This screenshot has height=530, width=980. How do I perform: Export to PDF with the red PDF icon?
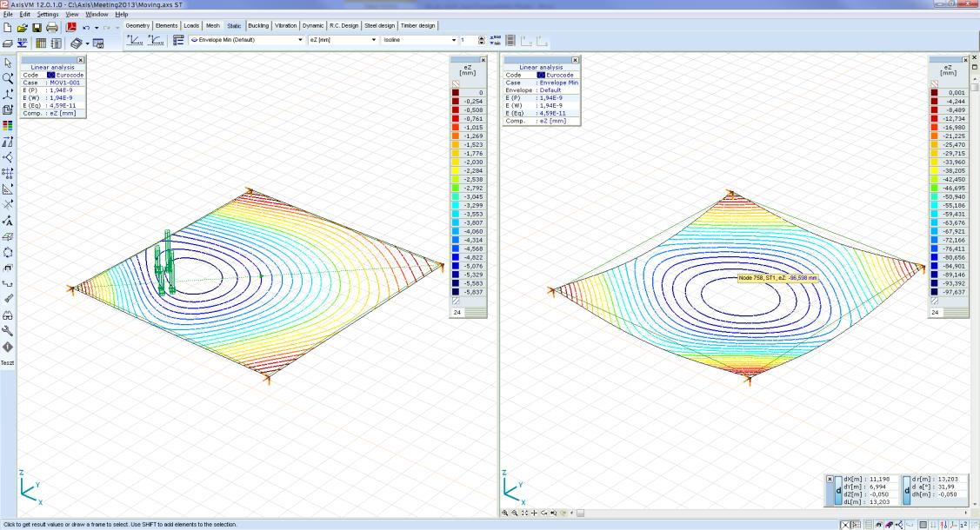[x=71, y=28]
